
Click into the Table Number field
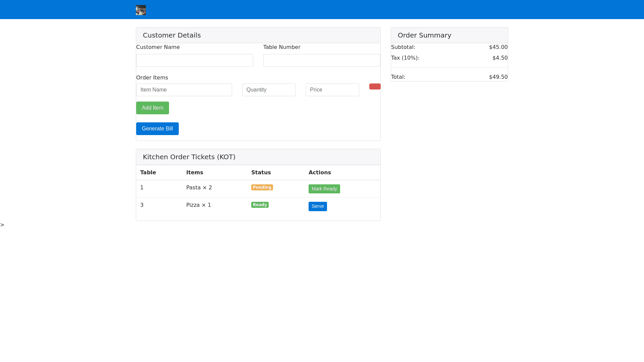pos(322,60)
